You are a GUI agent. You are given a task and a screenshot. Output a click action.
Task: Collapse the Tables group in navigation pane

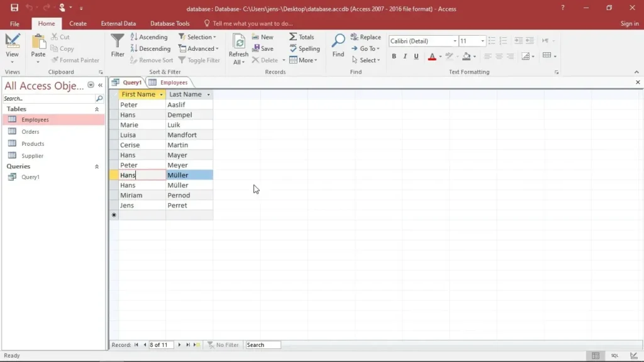[x=97, y=109]
